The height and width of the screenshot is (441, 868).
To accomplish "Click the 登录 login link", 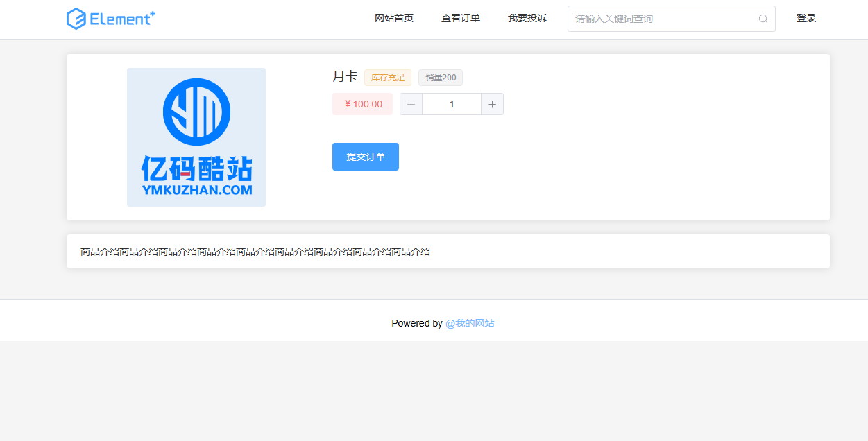I will (x=806, y=19).
